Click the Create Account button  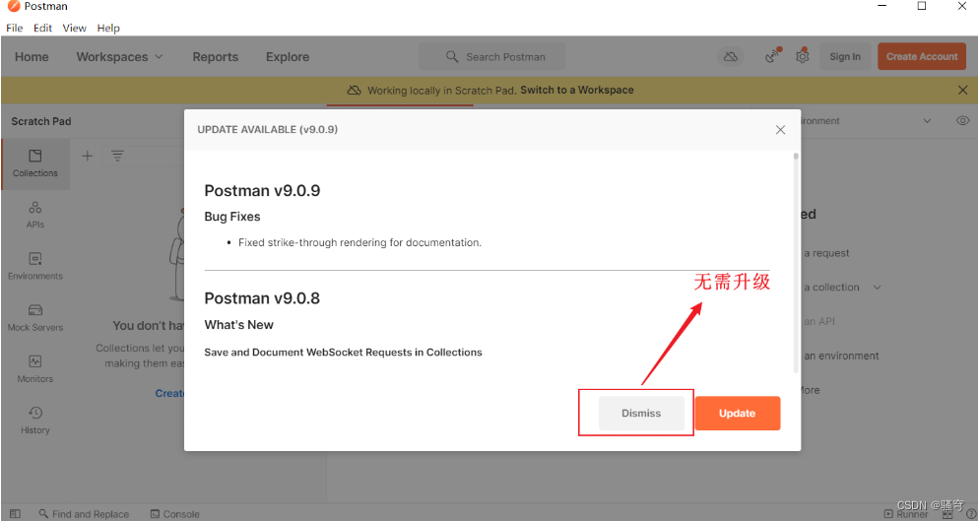(x=922, y=56)
